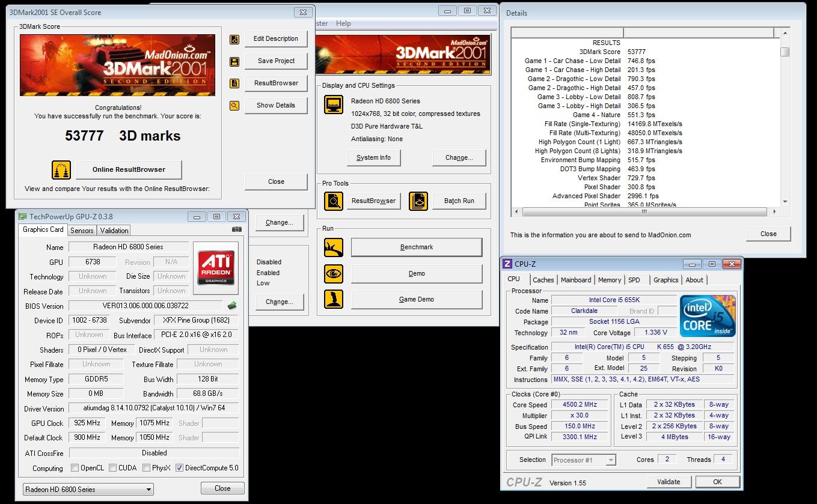Open the Processor #1 selection dropdown
Screen dimensions: 817x504
[584, 460]
